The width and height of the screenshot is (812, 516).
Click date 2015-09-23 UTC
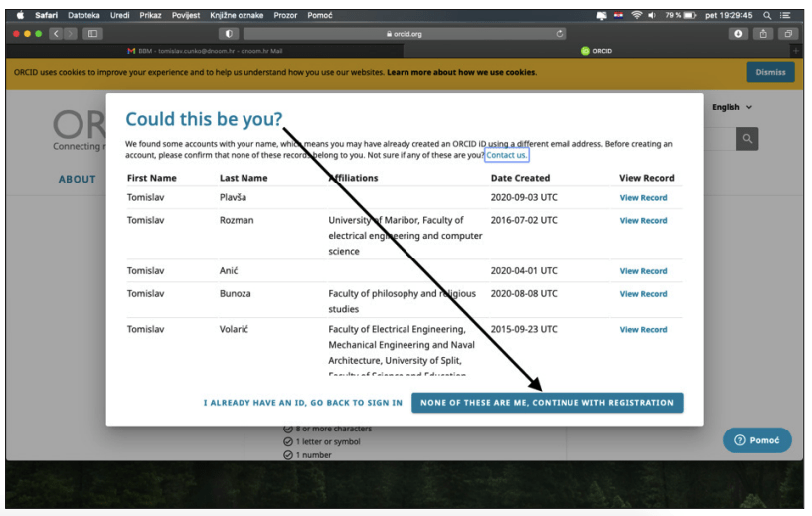524,329
